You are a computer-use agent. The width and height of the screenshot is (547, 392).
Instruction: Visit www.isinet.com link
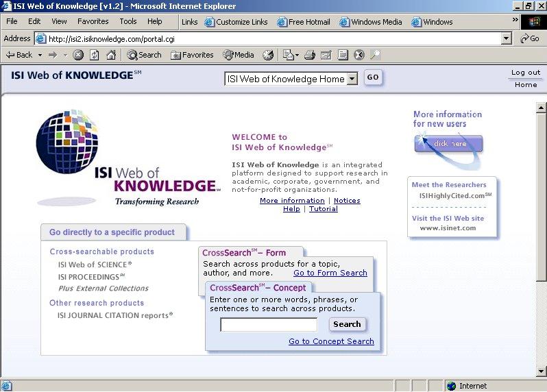pyautogui.click(x=448, y=228)
